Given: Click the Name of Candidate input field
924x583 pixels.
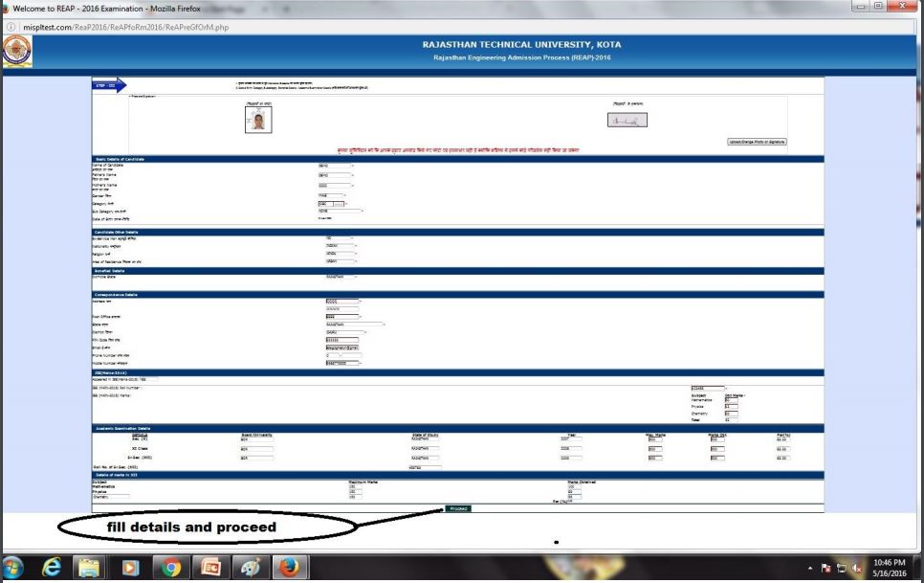Looking at the screenshot, I should coord(334,166).
